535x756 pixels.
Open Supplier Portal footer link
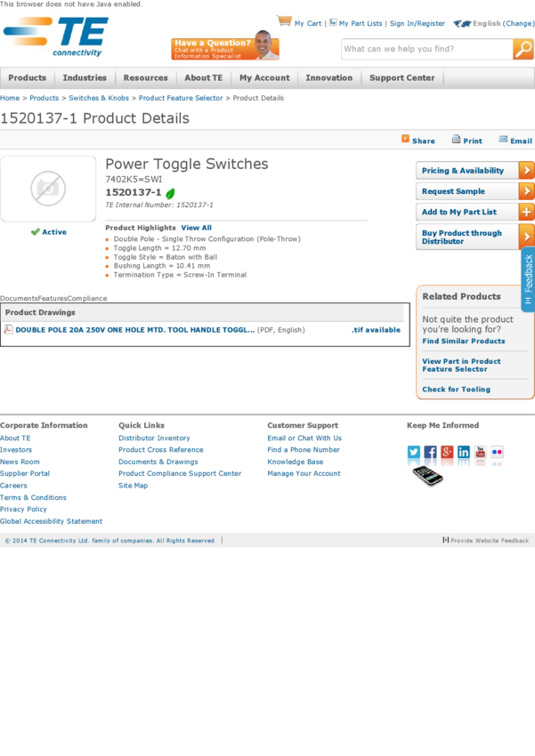coord(25,473)
